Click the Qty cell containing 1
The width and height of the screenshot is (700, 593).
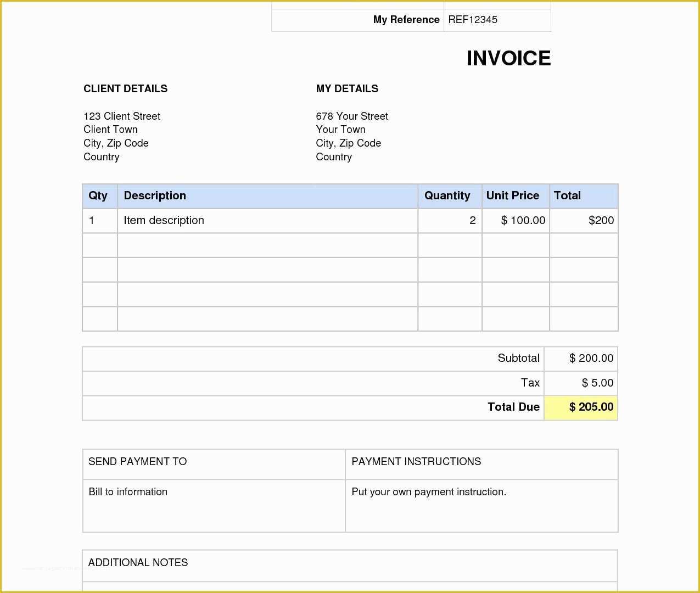click(100, 221)
